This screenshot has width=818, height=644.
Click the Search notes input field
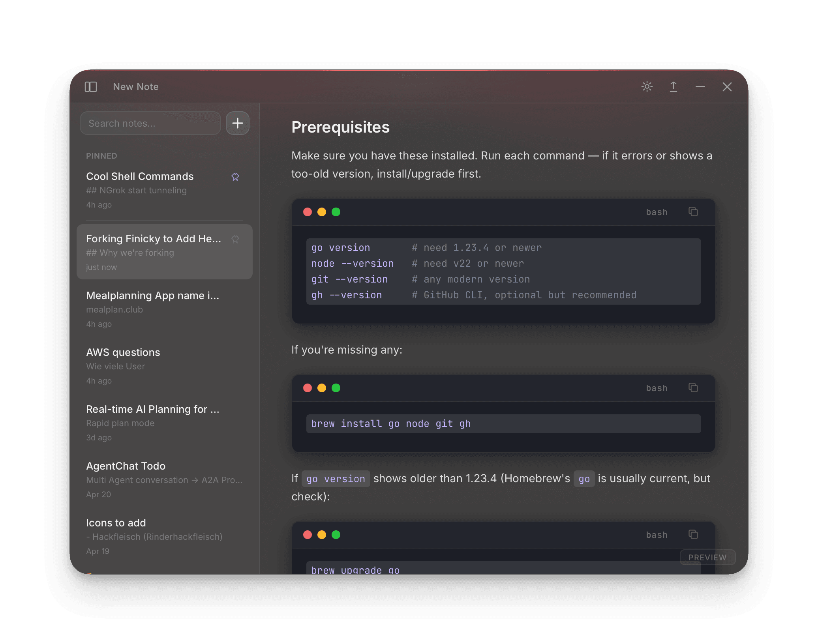[x=150, y=123]
